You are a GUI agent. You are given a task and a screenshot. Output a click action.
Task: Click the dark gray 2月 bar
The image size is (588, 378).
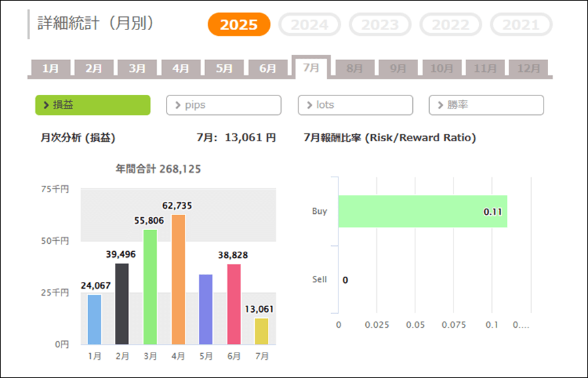122,303
